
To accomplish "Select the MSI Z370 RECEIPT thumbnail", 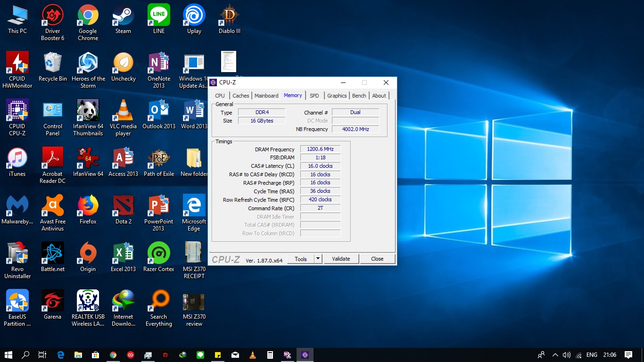I will 194,261.
